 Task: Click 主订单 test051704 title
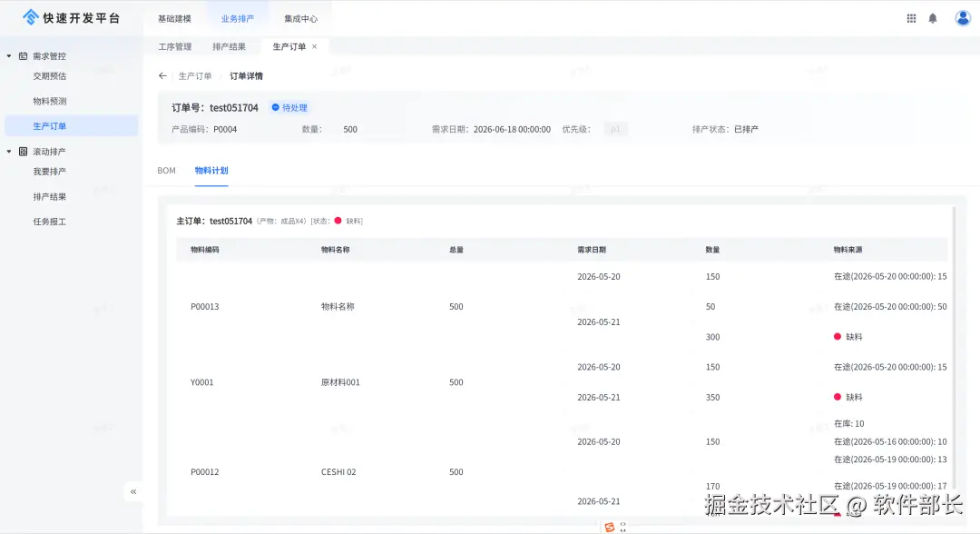[x=214, y=221]
